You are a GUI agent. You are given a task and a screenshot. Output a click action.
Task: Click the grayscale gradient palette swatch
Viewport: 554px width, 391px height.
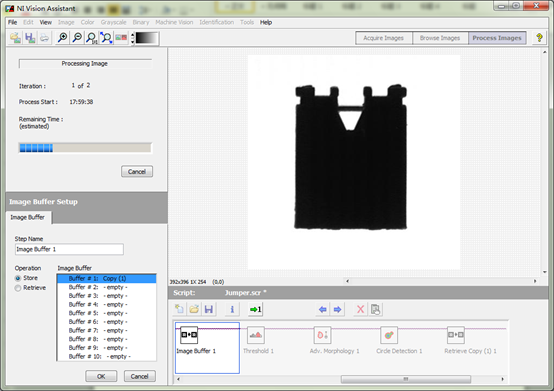coord(147,38)
